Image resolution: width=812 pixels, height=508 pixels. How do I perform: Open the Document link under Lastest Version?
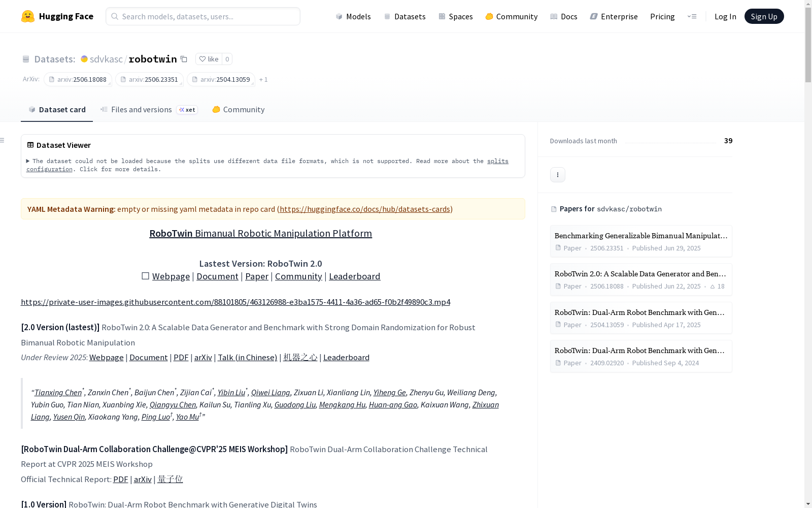[x=217, y=276]
